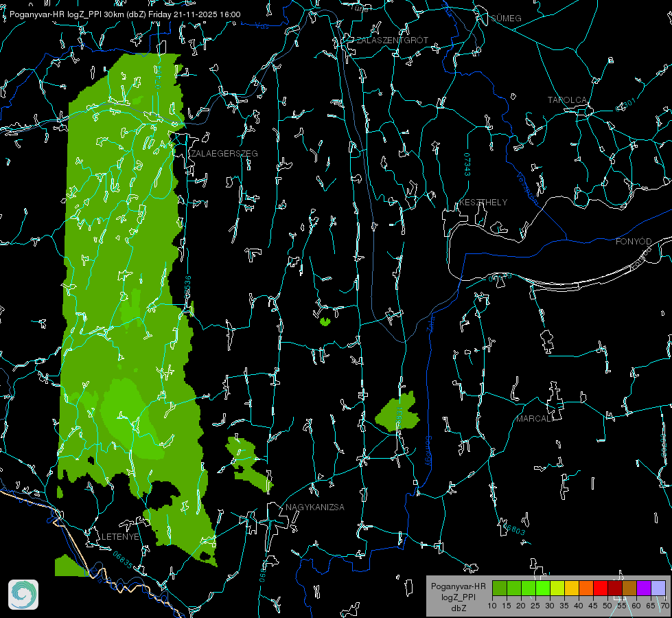Select the orange 40-45 dBZ swatch
The width and height of the screenshot is (672, 618).
pos(586,588)
